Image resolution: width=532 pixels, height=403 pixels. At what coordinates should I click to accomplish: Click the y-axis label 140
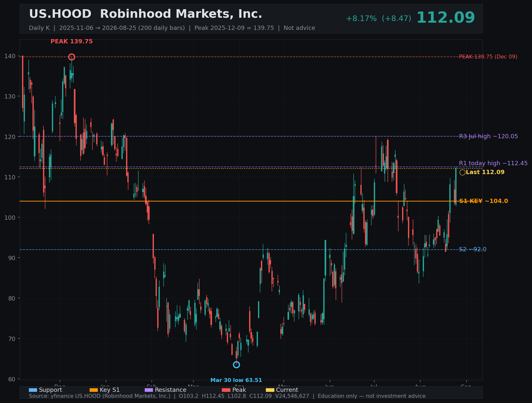pyautogui.click(x=10, y=56)
